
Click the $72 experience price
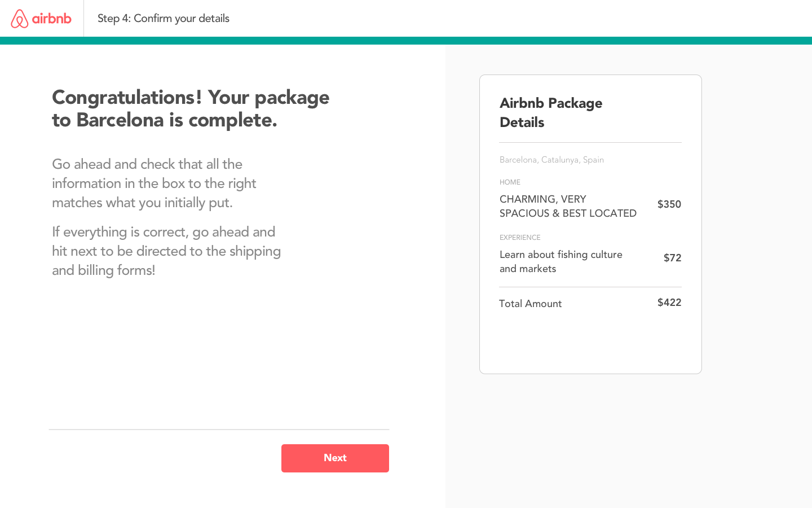pyautogui.click(x=672, y=258)
